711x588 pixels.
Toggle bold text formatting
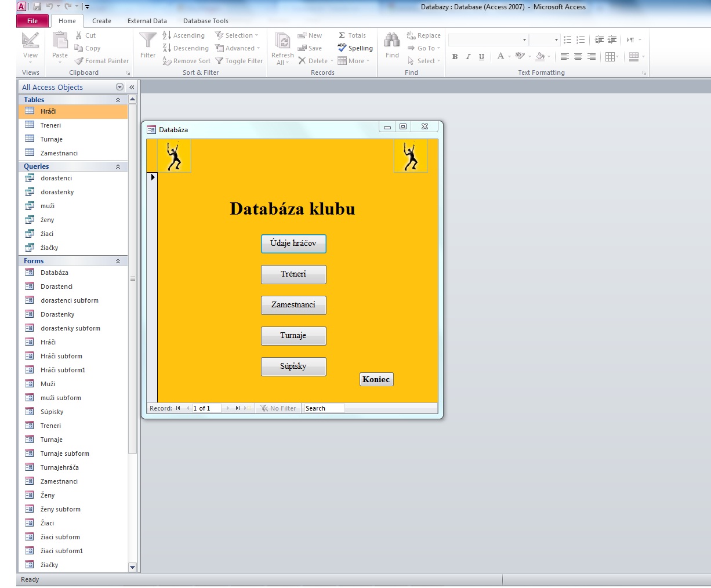(x=455, y=57)
